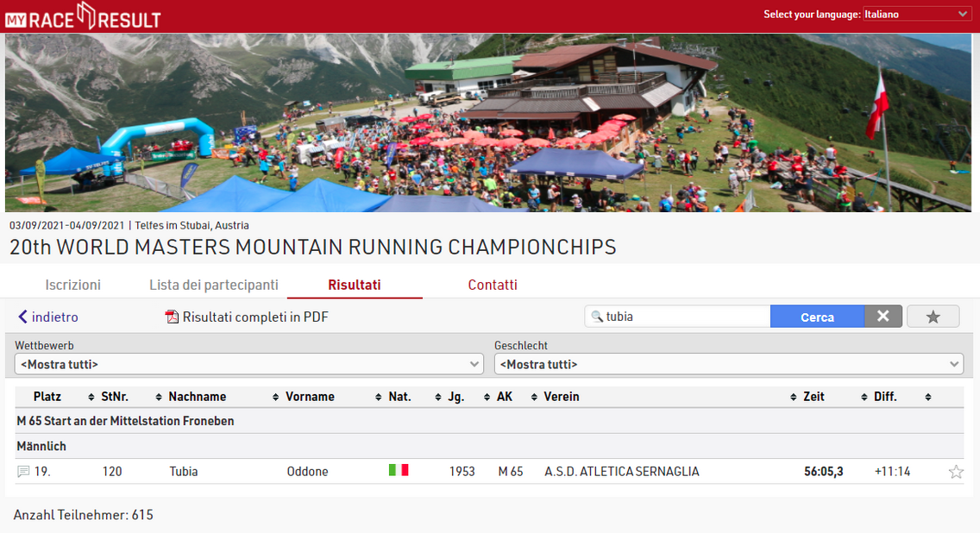Screen dimensions: 980x533
Task: Open favorites with the star button
Action: point(933,317)
